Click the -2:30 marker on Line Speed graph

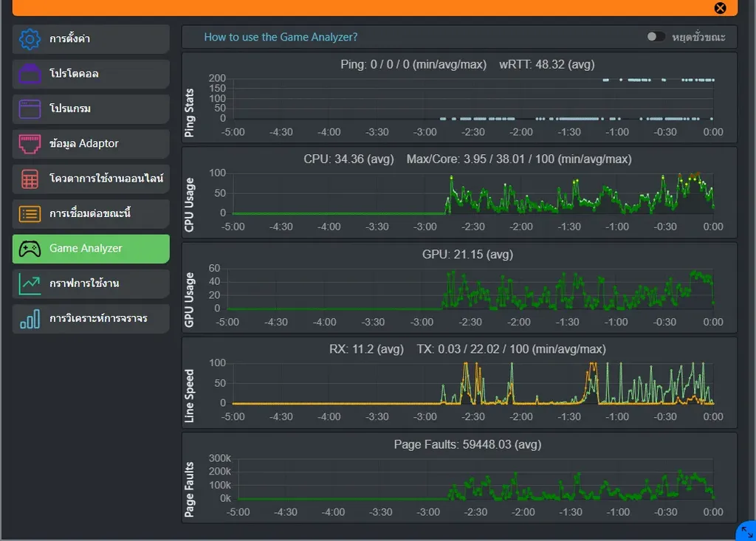(473, 416)
